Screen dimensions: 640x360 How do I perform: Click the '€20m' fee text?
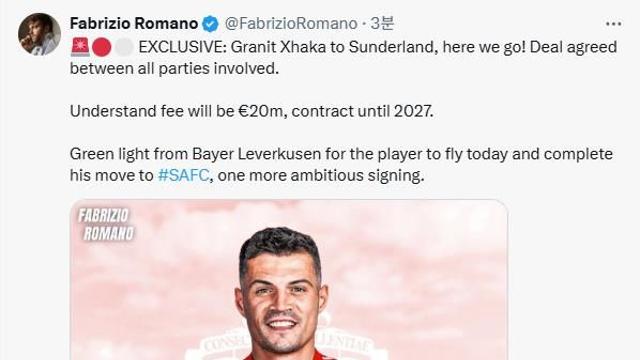point(260,111)
